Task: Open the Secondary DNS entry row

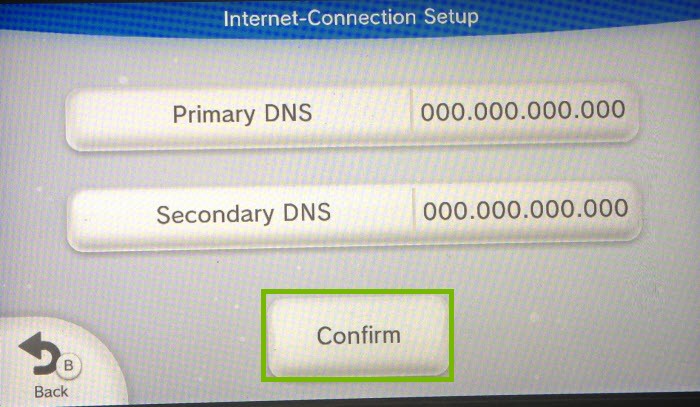Action: 354,216
